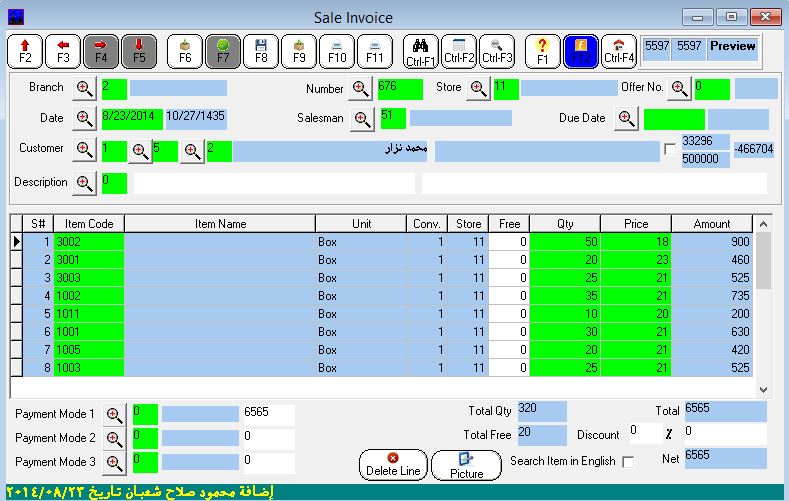Viewport: 789px width, 501px height.
Task: Click the Ctrl-F4 toolbar button
Action: tap(619, 50)
